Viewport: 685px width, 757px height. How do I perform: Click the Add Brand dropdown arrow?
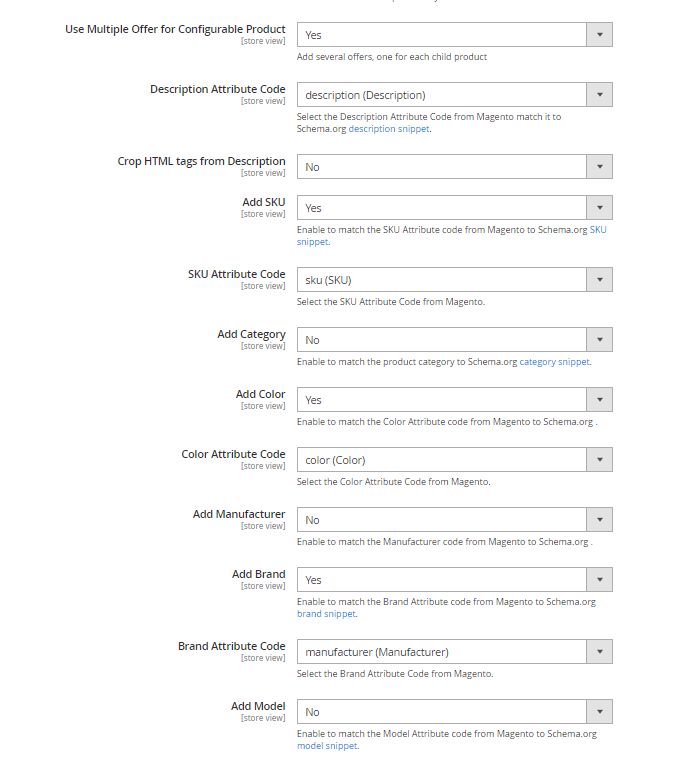point(598,580)
